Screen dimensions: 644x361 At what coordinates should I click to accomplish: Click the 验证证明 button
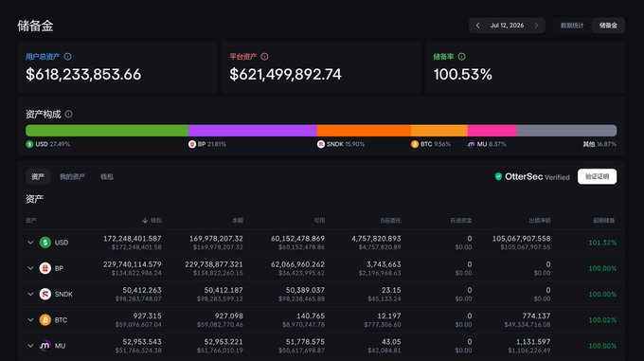point(597,176)
